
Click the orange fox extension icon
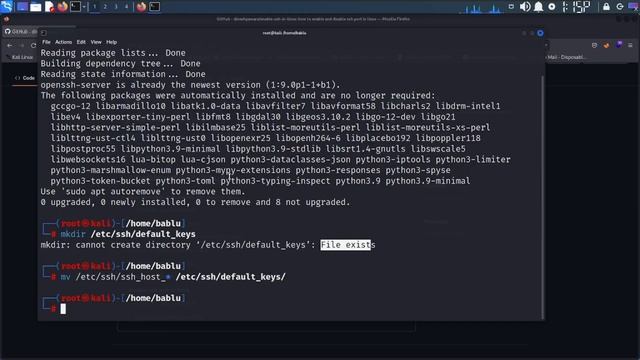tap(607, 45)
